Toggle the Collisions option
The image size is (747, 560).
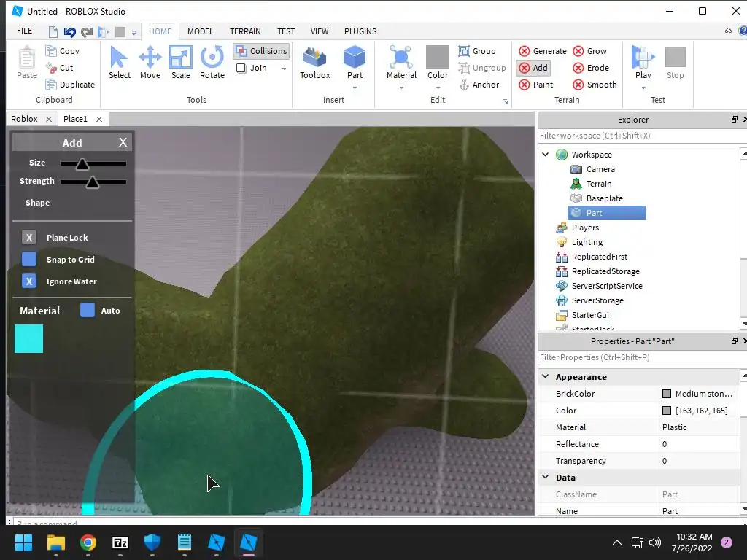(x=262, y=51)
